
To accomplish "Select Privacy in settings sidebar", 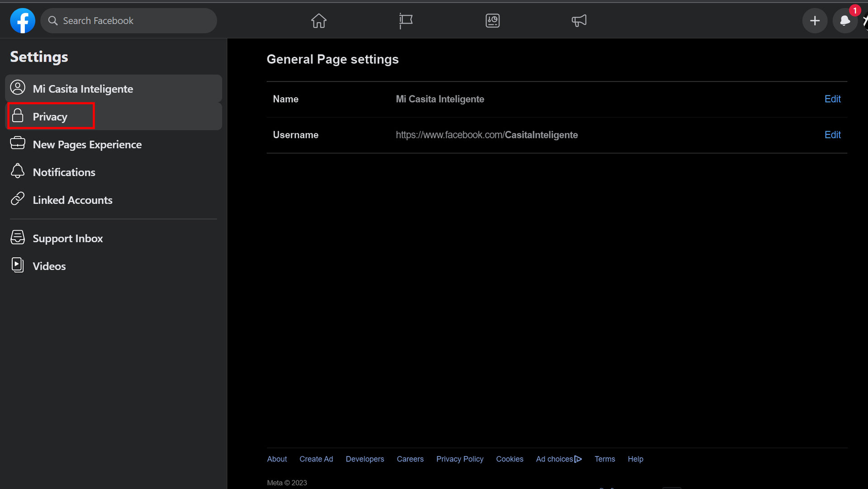I will click(x=50, y=116).
